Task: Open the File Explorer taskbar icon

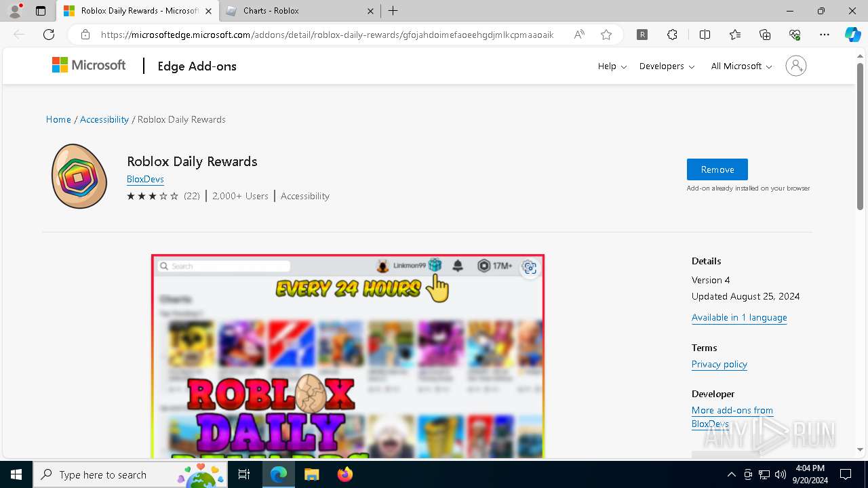Action: [x=311, y=474]
